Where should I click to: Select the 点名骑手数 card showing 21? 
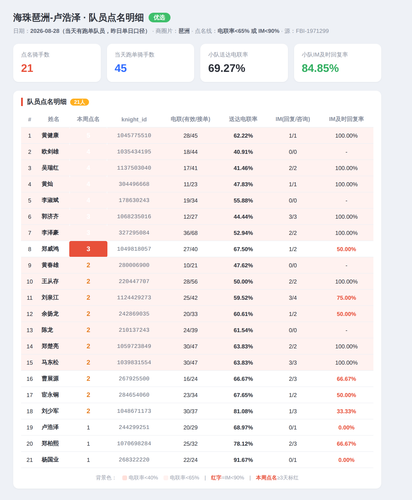57,63
